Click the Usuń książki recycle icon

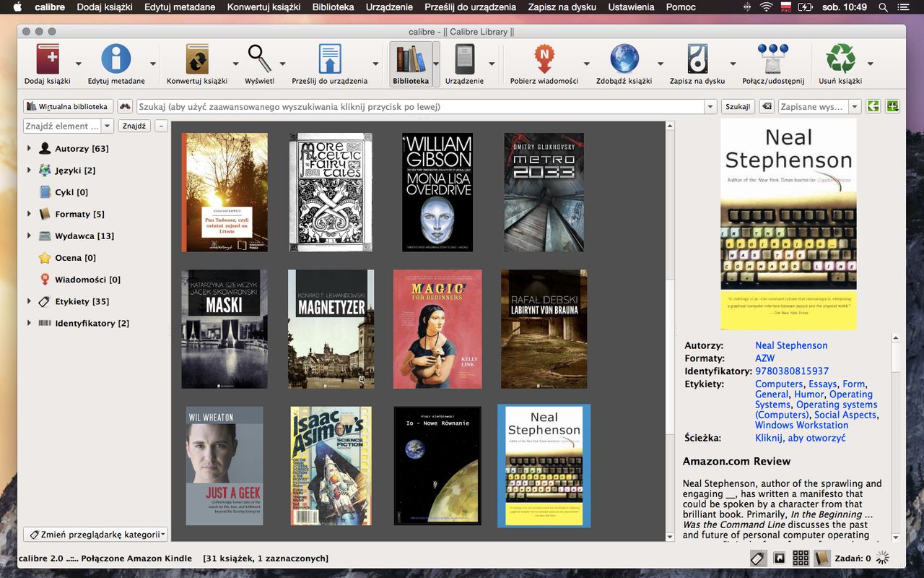click(x=840, y=59)
